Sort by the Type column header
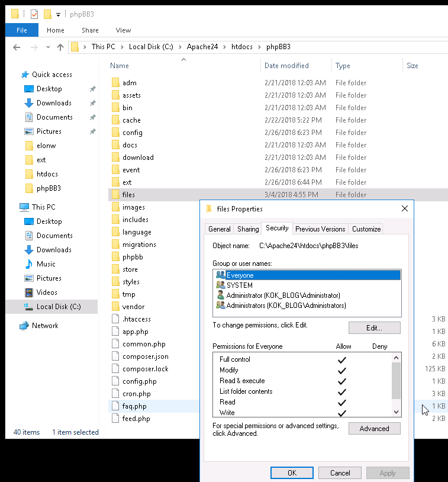448x482 pixels. [x=343, y=66]
